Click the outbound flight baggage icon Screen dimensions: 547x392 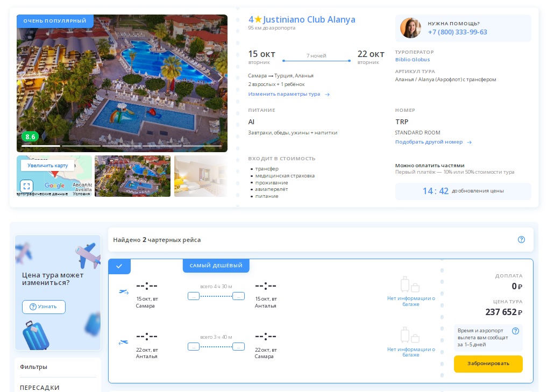click(x=410, y=284)
